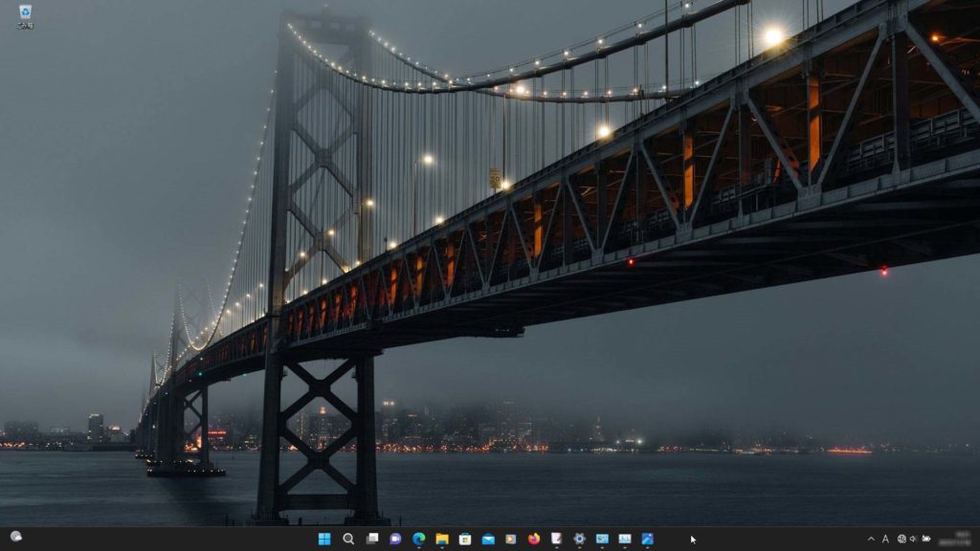Launch Firefox from the taskbar
Screen dimensions: 980x551
[x=534, y=539]
